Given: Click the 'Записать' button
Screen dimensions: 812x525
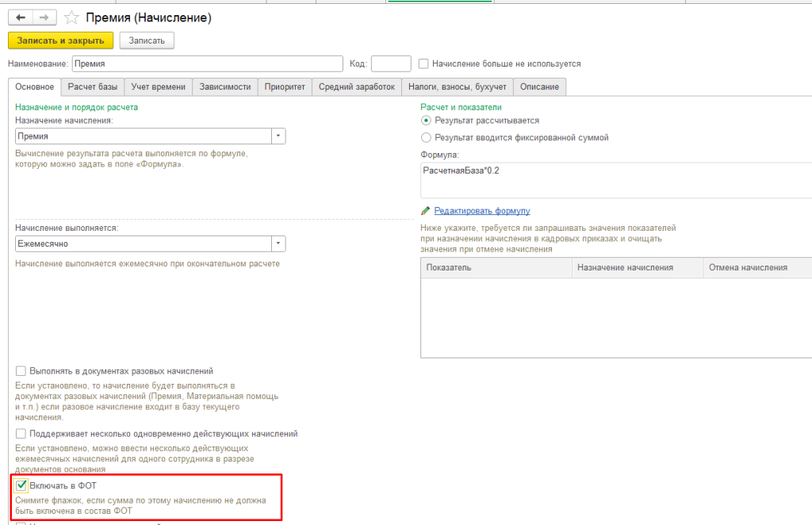Looking at the screenshot, I should click(x=147, y=40).
